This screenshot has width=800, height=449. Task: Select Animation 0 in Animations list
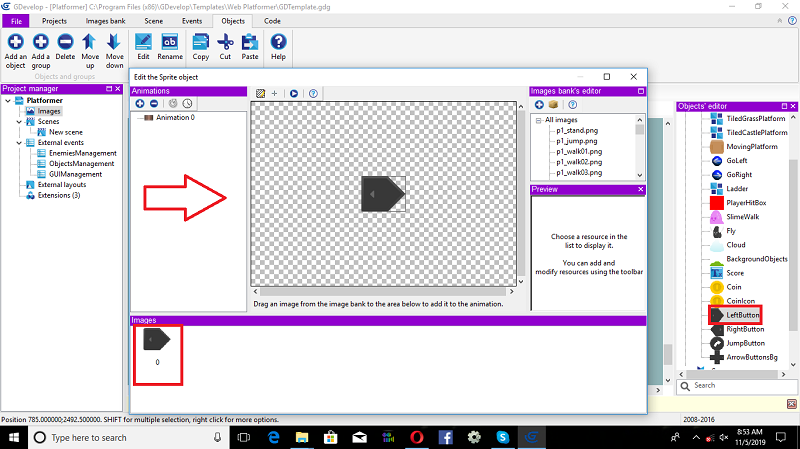point(175,117)
